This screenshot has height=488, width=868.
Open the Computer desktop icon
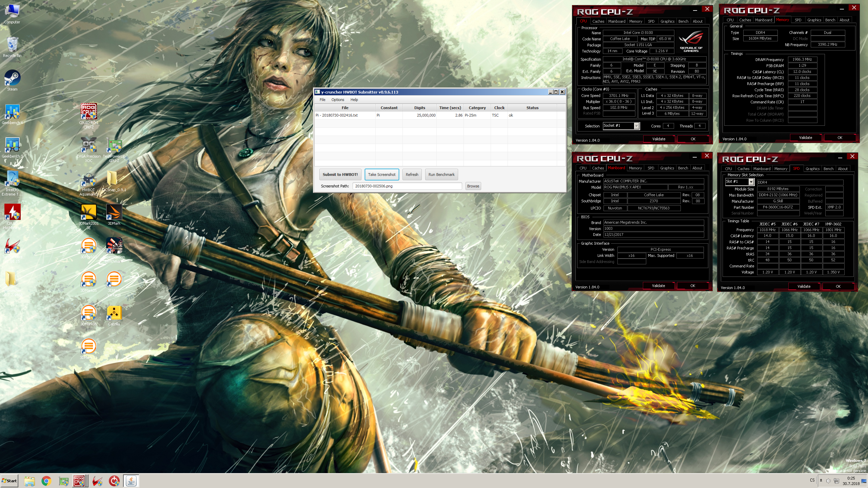click(x=12, y=14)
